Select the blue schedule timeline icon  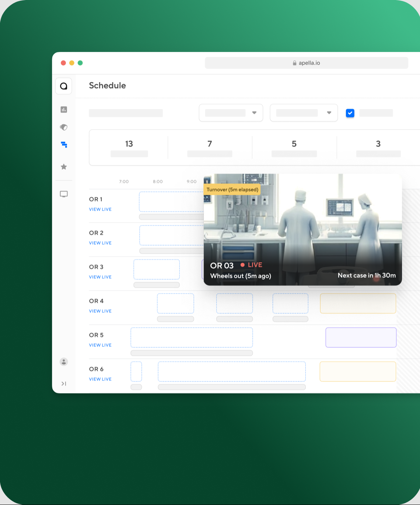click(x=64, y=145)
